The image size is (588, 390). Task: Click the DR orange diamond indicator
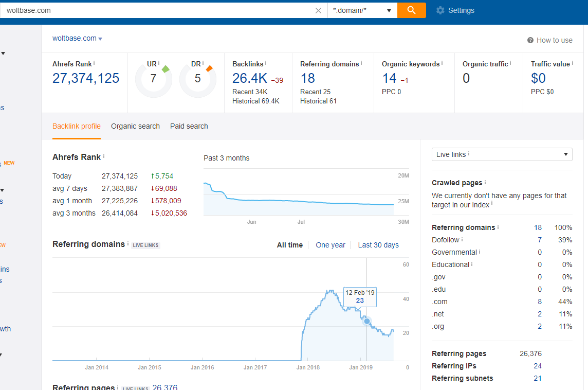[x=209, y=68]
